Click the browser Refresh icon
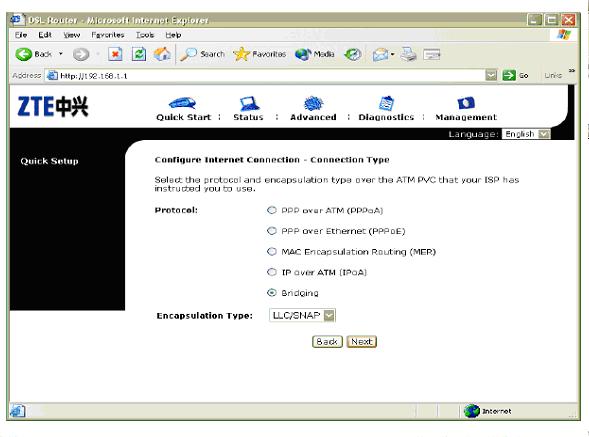 coord(139,54)
